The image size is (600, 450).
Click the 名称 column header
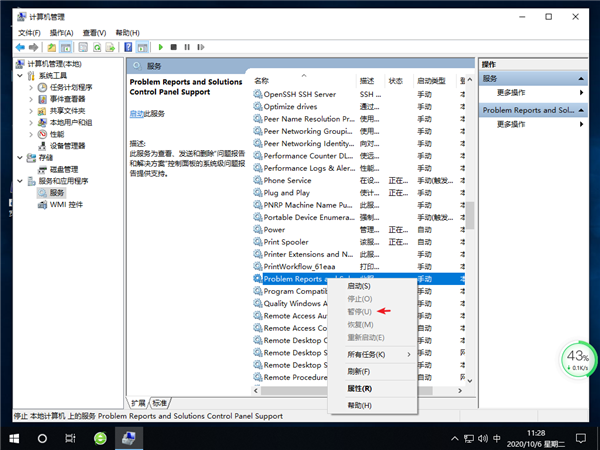[262, 80]
